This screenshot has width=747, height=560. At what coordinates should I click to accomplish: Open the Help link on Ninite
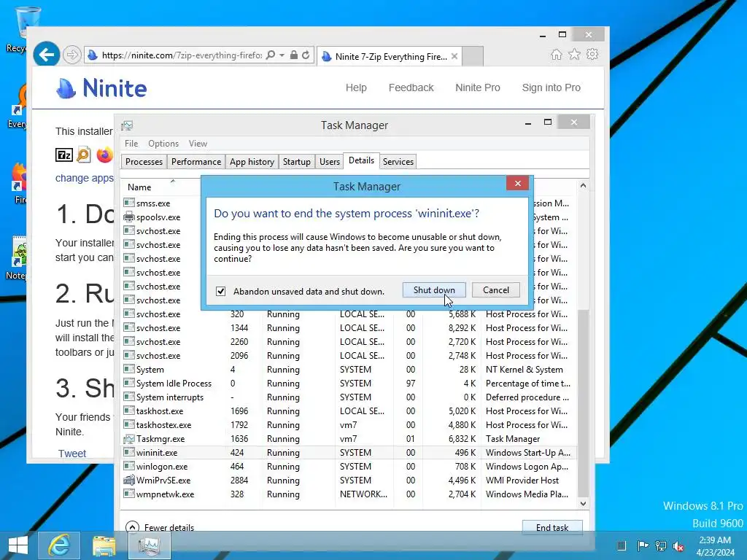tap(356, 87)
